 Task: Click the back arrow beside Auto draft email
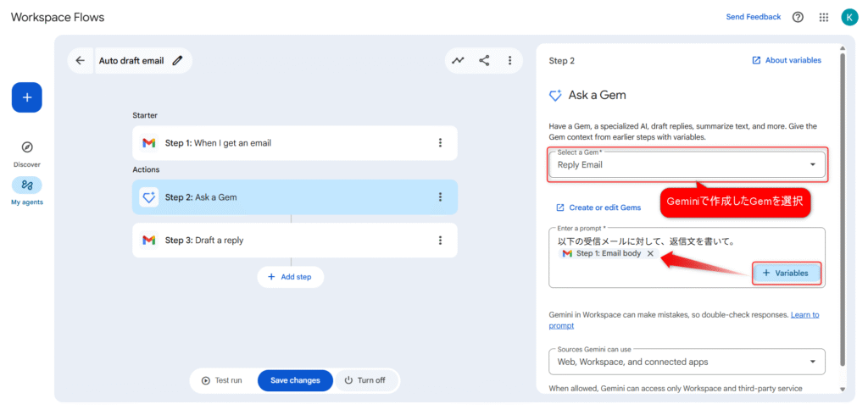point(81,60)
